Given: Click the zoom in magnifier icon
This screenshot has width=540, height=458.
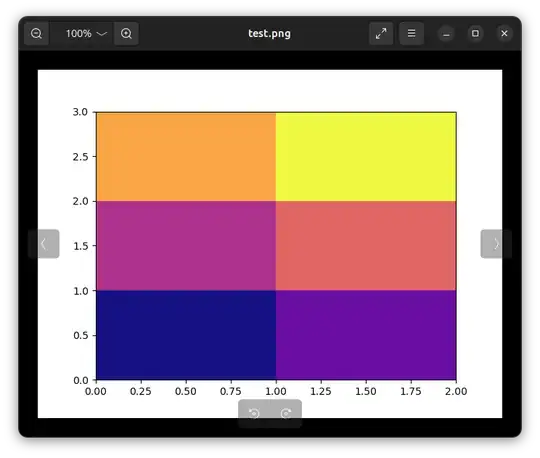Looking at the screenshot, I should pos(126,33).
